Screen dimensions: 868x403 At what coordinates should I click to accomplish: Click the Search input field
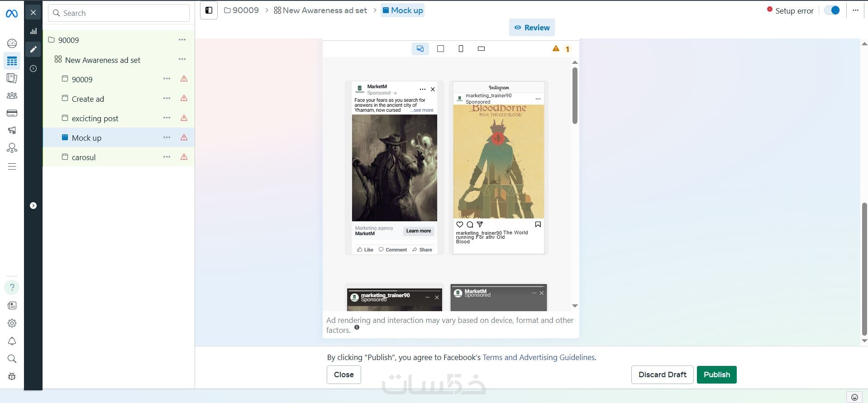tap(119, 13)
